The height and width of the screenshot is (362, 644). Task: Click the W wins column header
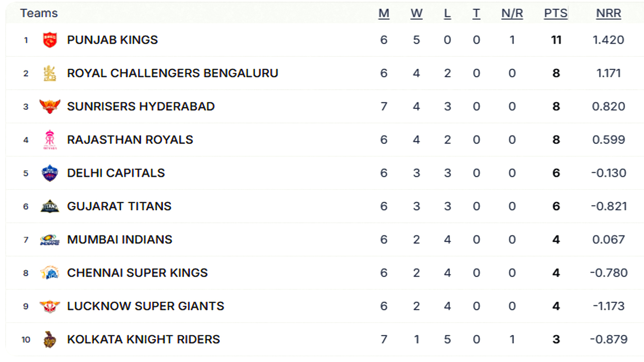(417, 13)
